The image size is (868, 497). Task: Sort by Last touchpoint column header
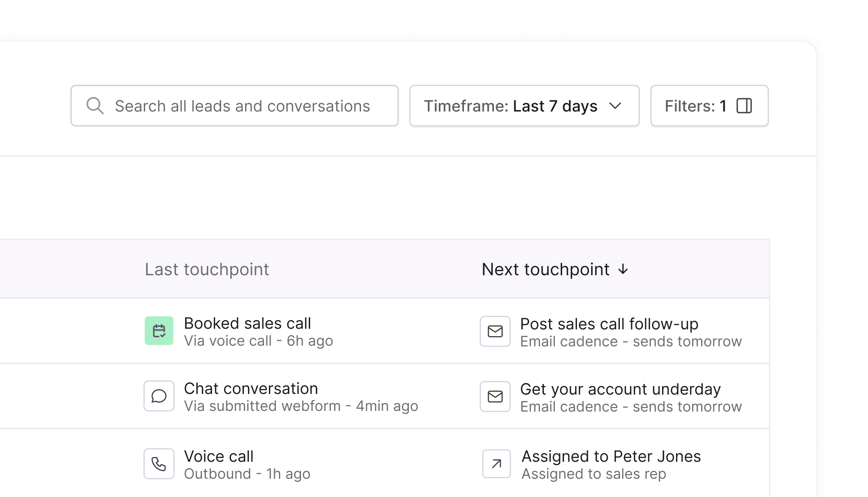(x=207, y=269)
